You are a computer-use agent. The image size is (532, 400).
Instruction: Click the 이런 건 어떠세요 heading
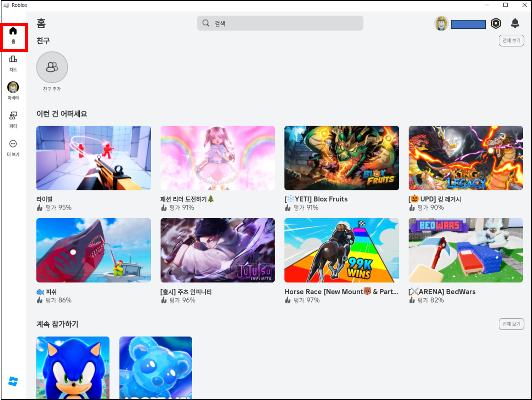62,114
